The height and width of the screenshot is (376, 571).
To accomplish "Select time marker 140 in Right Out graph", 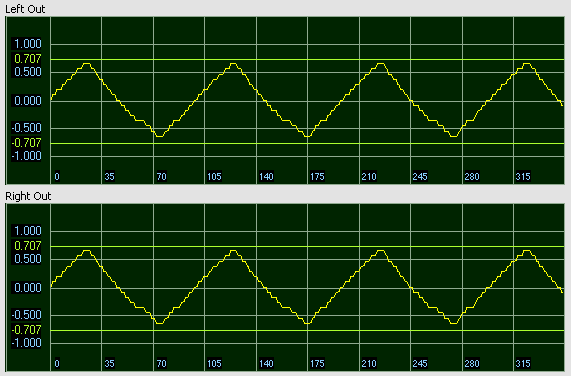I will pos(266,363).
